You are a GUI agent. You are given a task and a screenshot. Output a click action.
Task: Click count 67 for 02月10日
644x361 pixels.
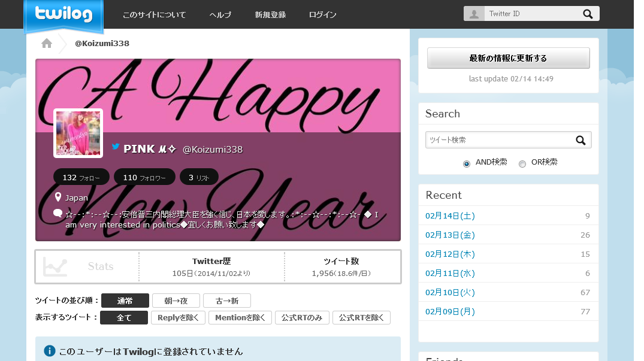585,293
